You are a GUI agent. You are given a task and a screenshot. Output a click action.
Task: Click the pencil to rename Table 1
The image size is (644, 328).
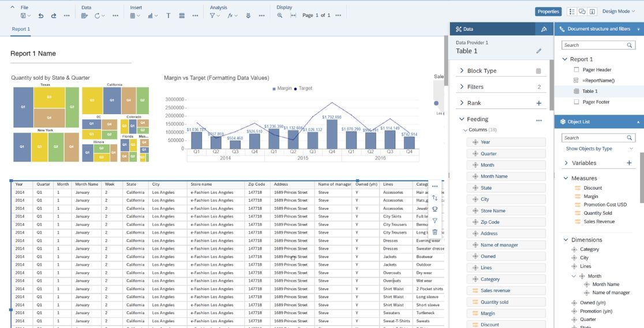539,51
